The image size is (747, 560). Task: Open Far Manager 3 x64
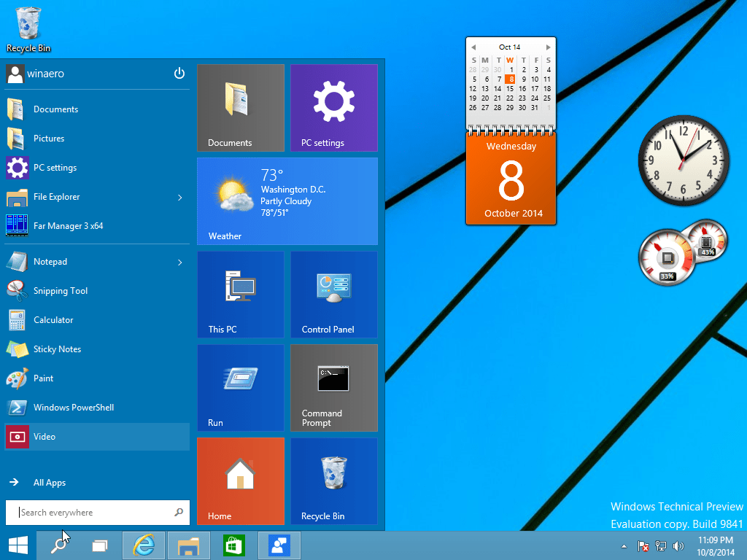click(x=68, y=226)
